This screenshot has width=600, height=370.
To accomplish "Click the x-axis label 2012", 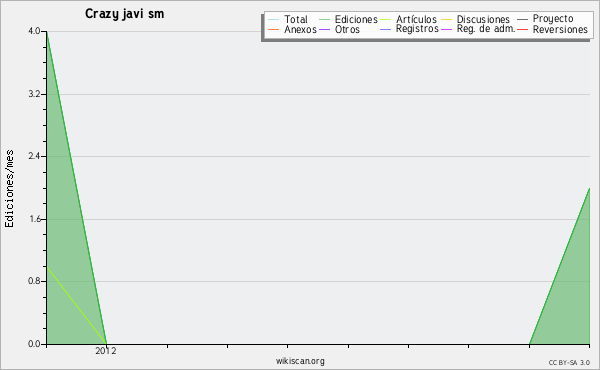I will [106, 351].
